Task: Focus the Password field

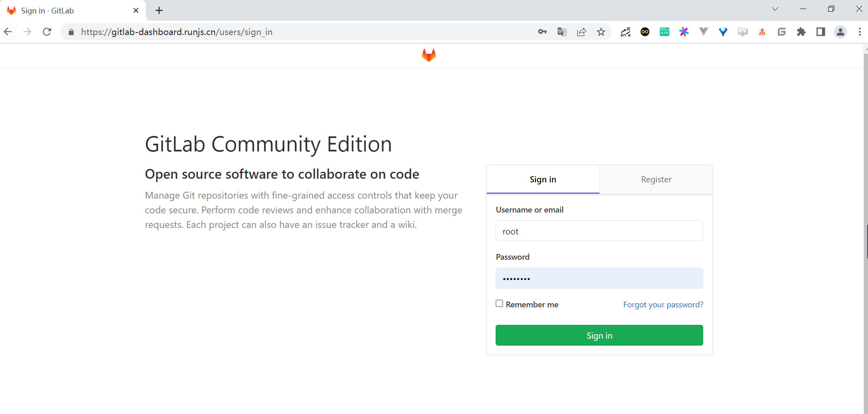Action: [x=599, y=278]
